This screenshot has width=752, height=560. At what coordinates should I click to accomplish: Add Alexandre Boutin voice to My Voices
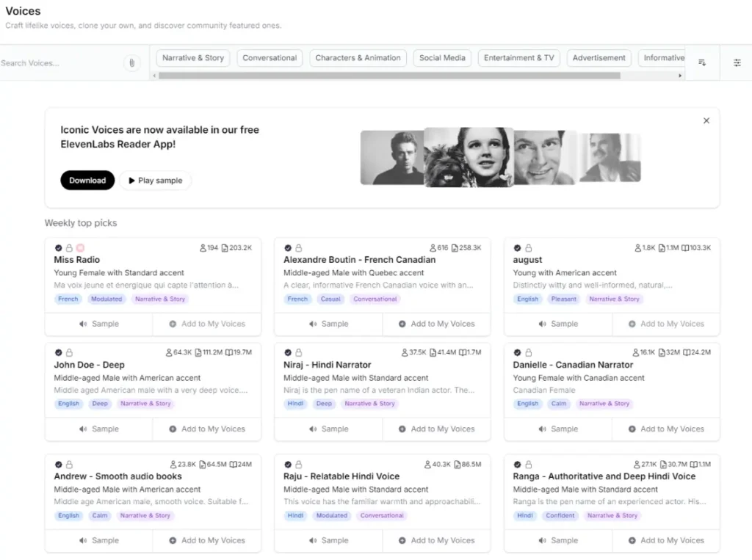pos(436,324)
